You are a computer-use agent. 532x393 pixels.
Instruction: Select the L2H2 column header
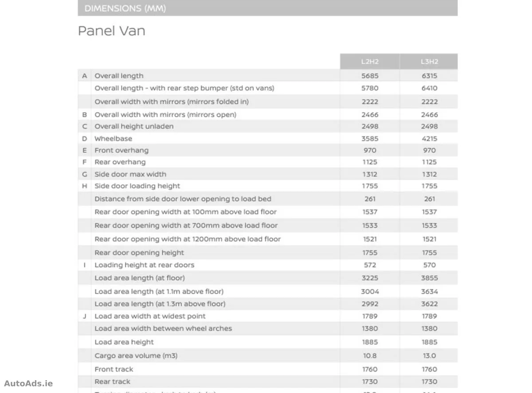click(370, 62)
